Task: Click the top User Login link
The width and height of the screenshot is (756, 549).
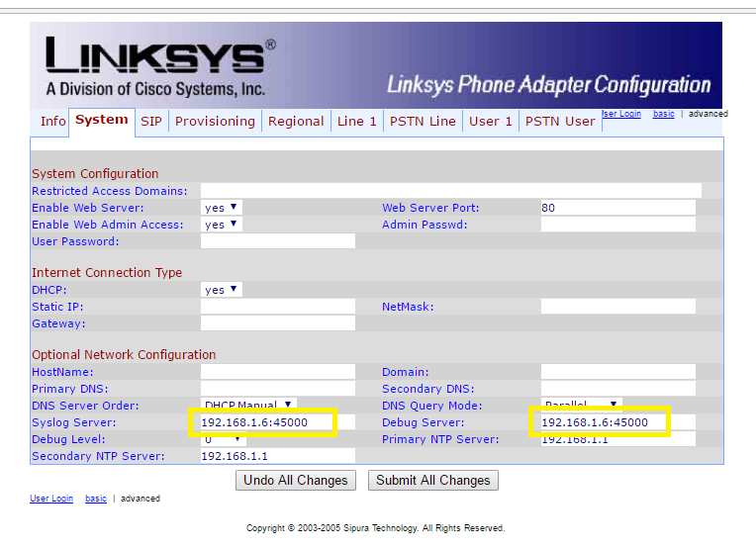Action: click(x=621, y=114)
